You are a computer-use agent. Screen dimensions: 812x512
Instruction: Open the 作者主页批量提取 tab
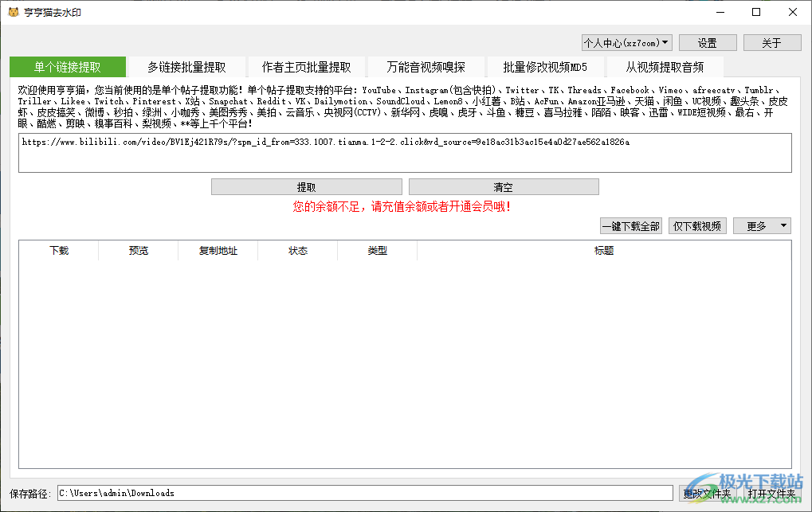[305, 67]
